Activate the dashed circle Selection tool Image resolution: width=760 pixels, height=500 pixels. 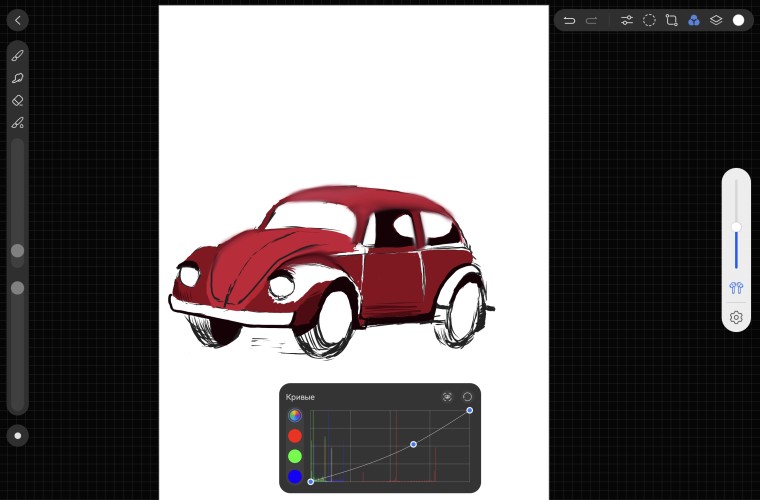(649, 20)
